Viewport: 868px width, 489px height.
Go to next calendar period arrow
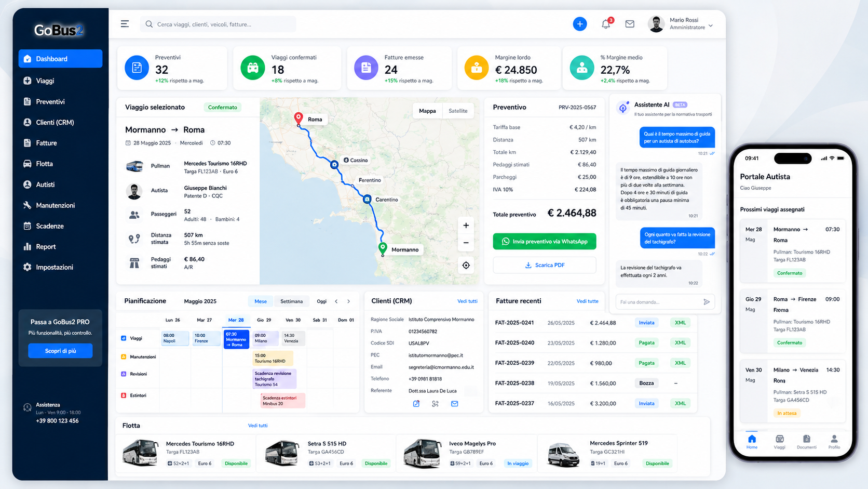click(x=348, y=301)
